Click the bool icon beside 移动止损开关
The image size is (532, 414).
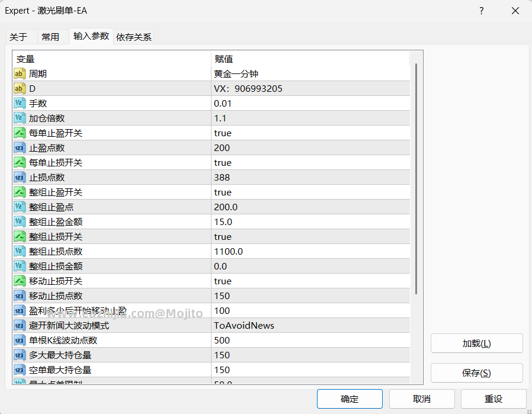point(20,281)
